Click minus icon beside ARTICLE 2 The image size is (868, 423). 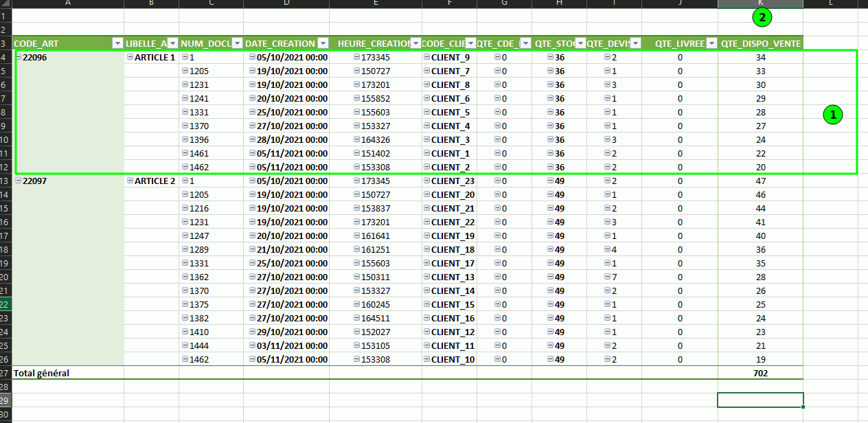click(130, 181)
